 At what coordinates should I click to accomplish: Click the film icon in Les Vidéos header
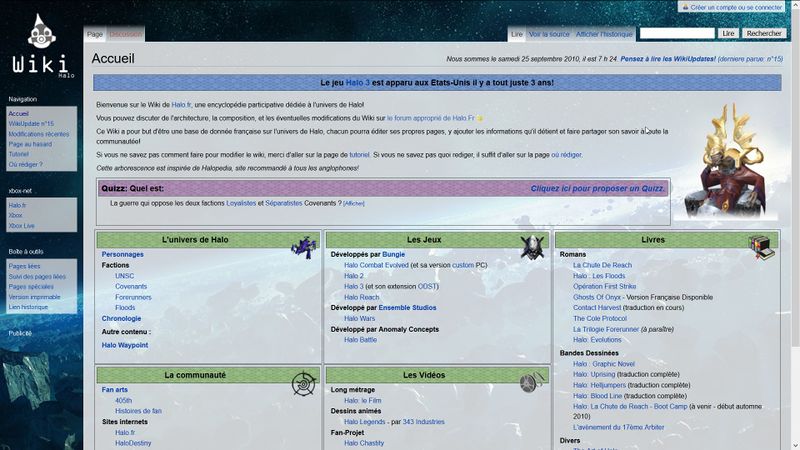click(x=532, y=382)
